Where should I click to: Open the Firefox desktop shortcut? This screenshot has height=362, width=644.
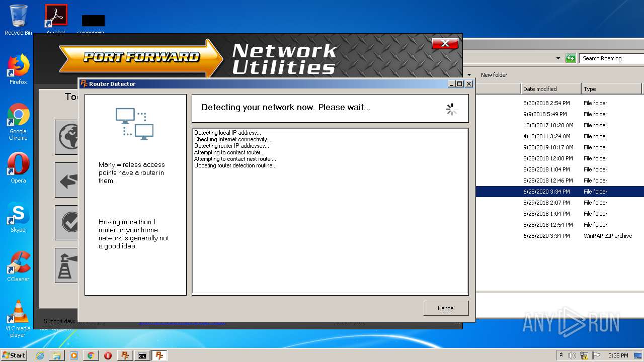point(18,69)
